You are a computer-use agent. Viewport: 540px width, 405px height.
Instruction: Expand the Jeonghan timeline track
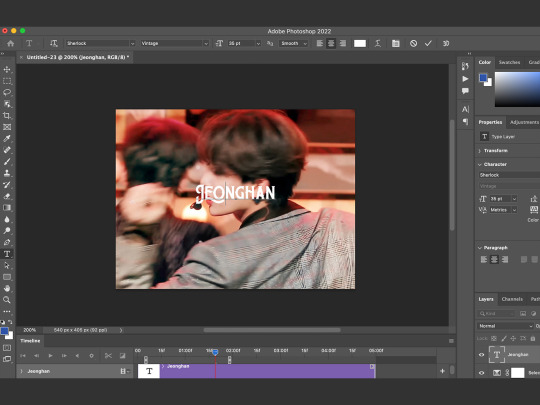[22, 371]
